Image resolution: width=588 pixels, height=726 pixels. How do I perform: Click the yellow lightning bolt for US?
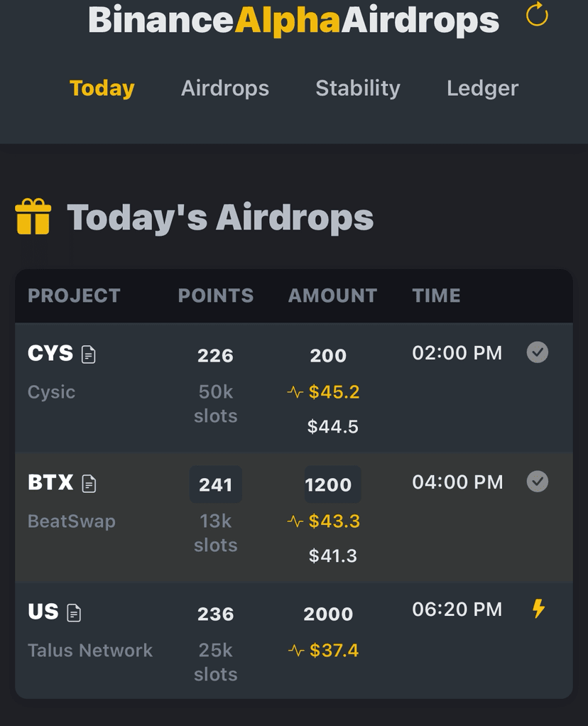click(x=538, y=609)
